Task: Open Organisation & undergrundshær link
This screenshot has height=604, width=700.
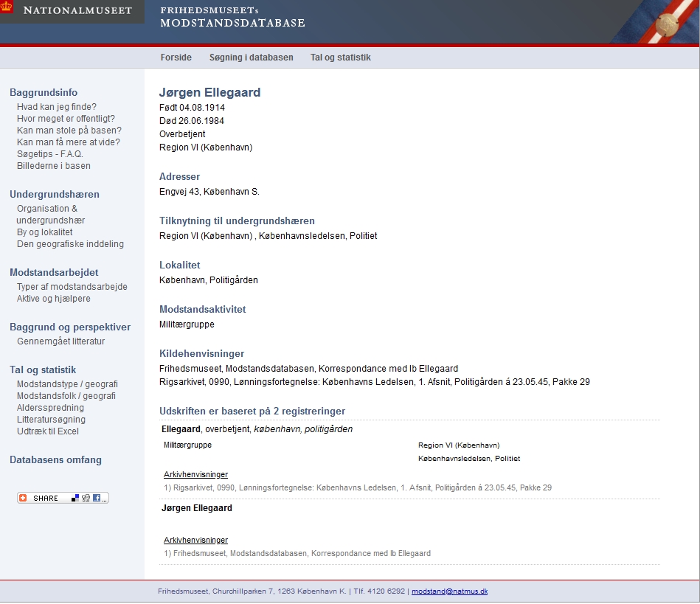Action: pyautogui.click(x=50, y=215)
